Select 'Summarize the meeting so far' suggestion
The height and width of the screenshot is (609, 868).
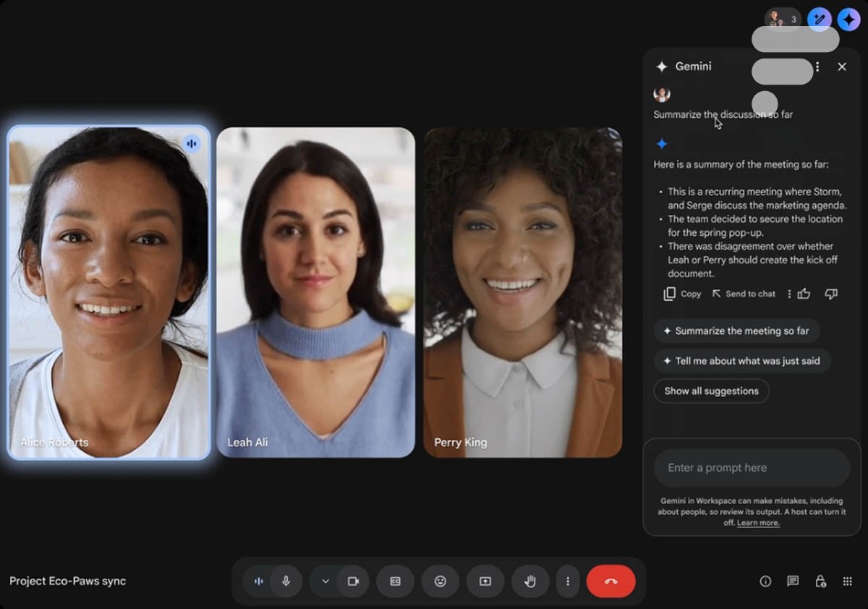[736, 331]
